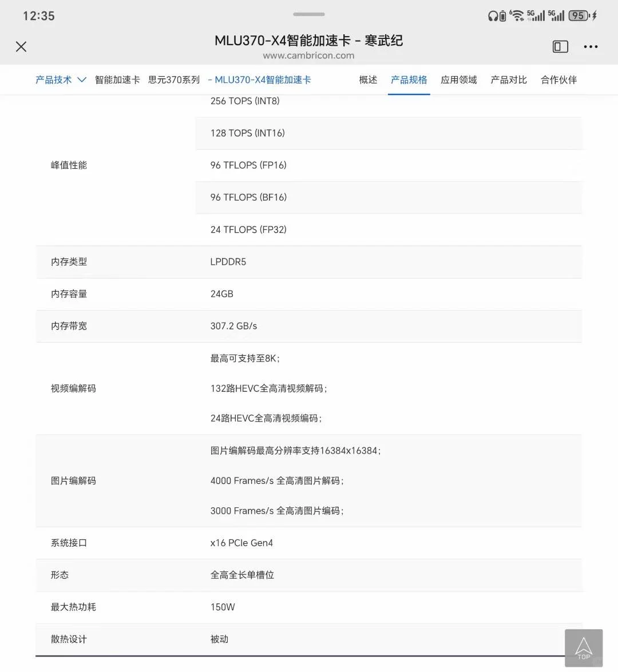The image size is (618, 672).
Task: Open the 产品技术 dropdown
Action: pos(53,79)
